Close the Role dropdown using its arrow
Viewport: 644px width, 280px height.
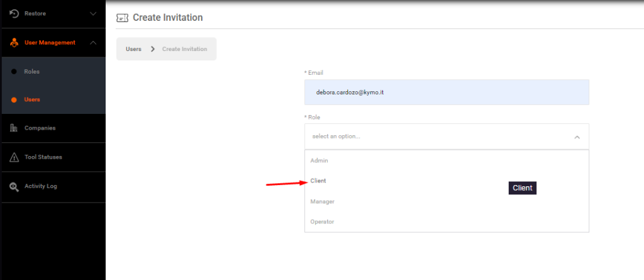coord(577,137)
